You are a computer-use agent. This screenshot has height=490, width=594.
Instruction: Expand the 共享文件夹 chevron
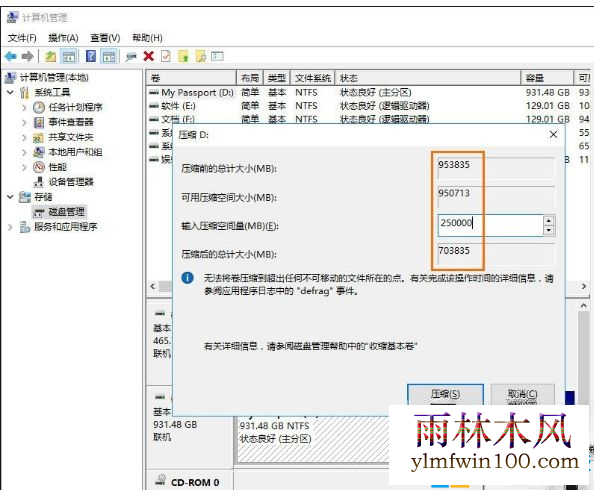point(24,137)
